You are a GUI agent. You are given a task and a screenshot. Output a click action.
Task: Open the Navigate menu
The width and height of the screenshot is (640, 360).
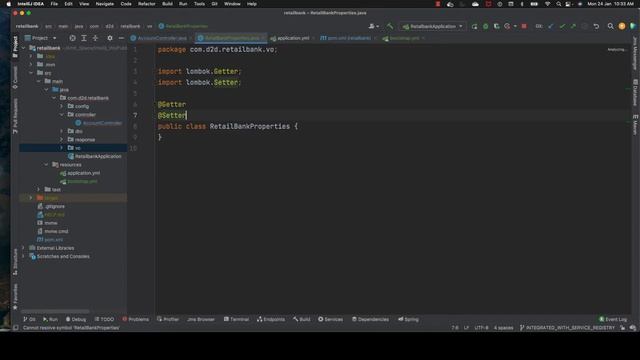click(104, 4)
